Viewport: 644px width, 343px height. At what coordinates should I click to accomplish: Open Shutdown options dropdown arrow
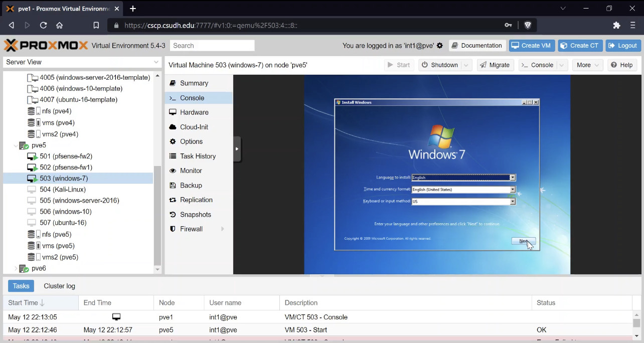466,65
